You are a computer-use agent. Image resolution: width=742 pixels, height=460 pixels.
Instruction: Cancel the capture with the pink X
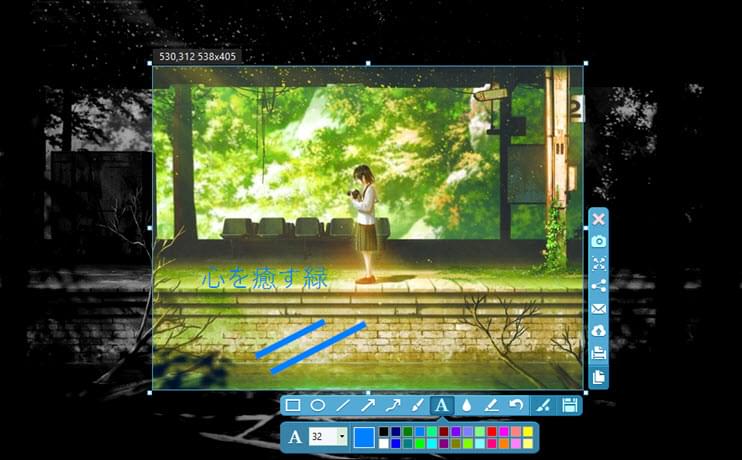[x=598, y=219]
